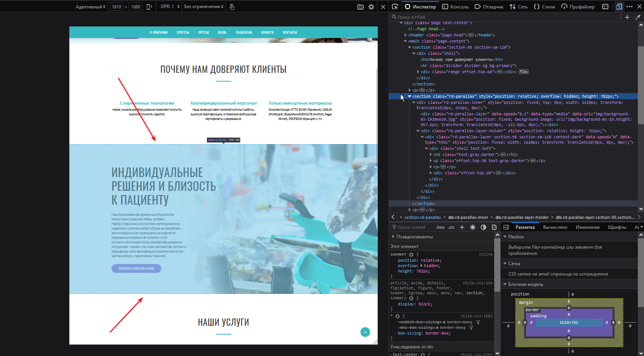Switch to the Отладчик tab
644x356 pixels.
(x=489, y=7)
